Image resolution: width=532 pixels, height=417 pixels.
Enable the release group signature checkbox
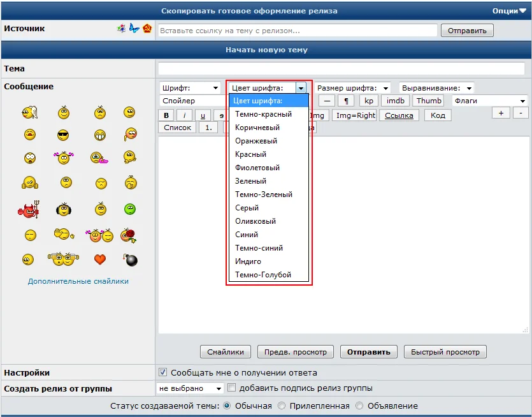(x=231, y=388)
